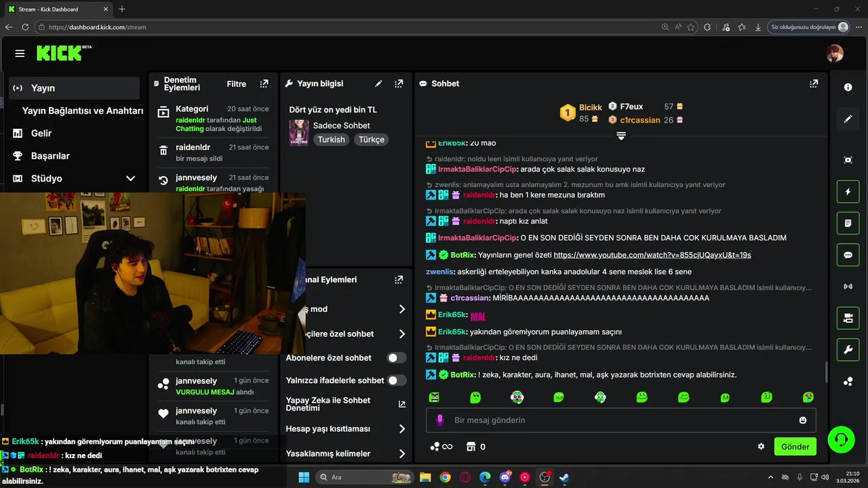The height and width of the screenshot is (488, 868).
Task: Click c1rcassian in the leaderboard
Action: pos(640,120)
